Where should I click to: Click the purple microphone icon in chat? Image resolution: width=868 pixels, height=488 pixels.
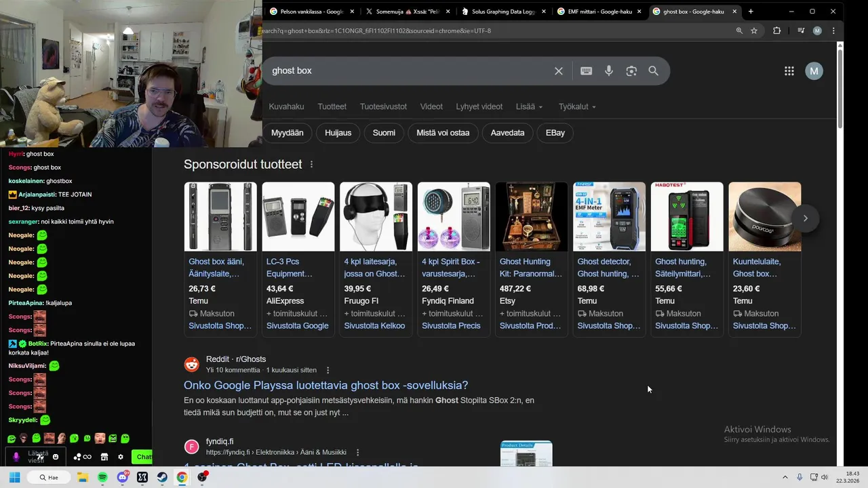coord(16,457)
